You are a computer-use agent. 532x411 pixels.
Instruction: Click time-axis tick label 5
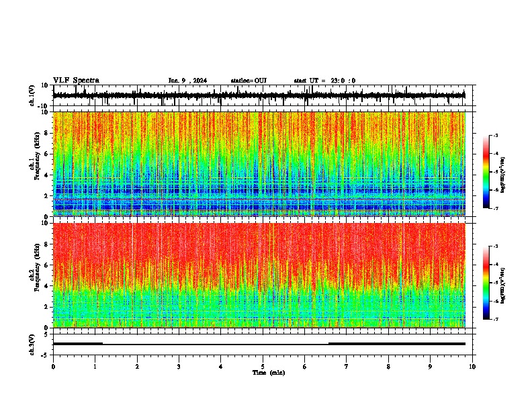(263, 367)
